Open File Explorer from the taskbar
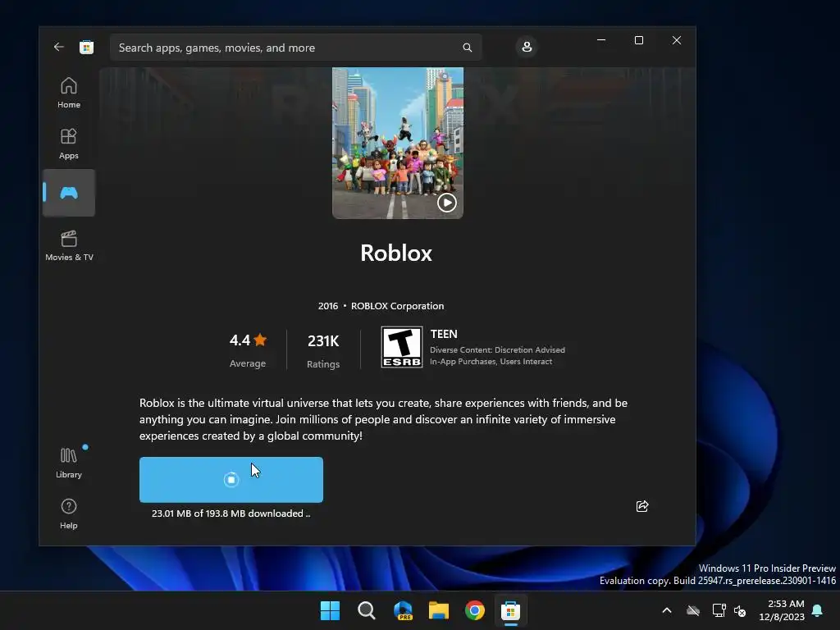The image size is (840, 630). point(439,610)
